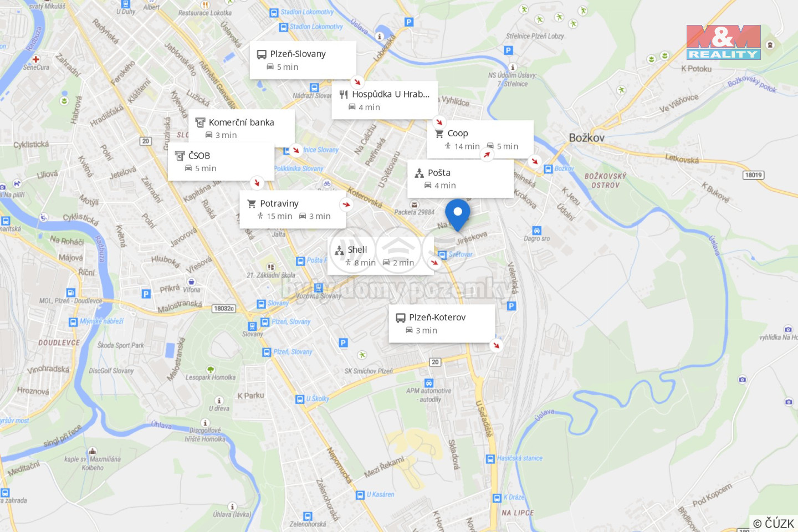This screenshot has width=798, height=532.
Task: Click the Shell gas station card
Action: 381,255
